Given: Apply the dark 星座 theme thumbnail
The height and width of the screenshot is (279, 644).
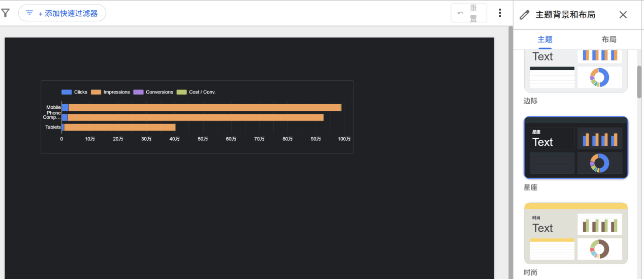Looking at the screenshot, I should click(x=576, y=147).
